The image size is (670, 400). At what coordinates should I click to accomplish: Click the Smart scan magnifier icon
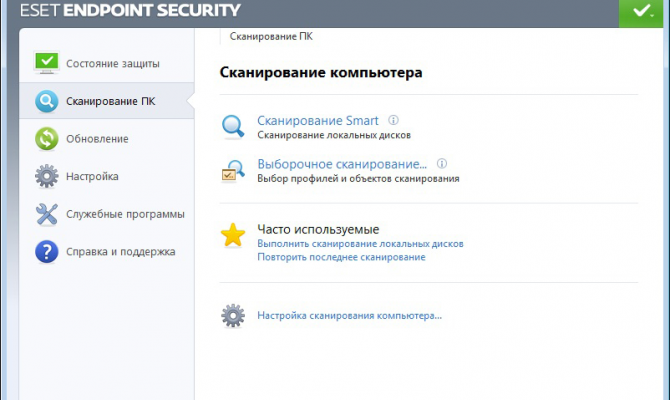(233, 126)
